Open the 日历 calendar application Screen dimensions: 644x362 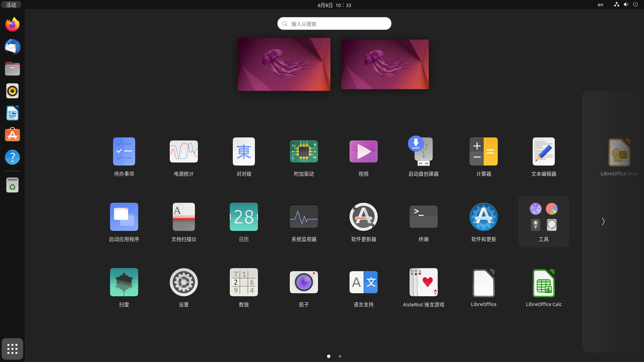pyautogui.click(x=244, y=221)
